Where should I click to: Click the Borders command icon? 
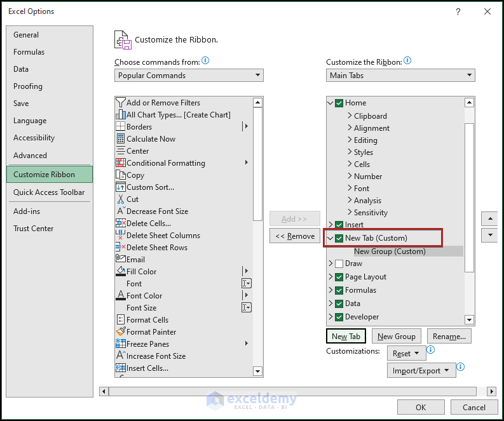121,126
